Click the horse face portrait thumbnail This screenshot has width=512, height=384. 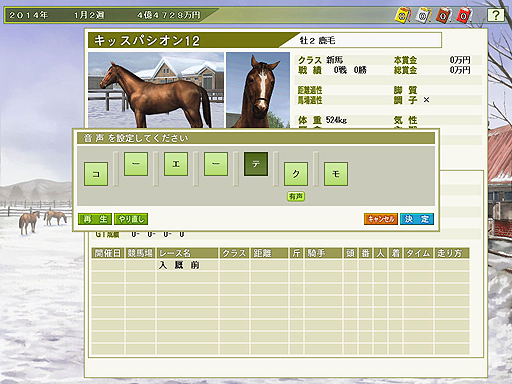[258, 90]
